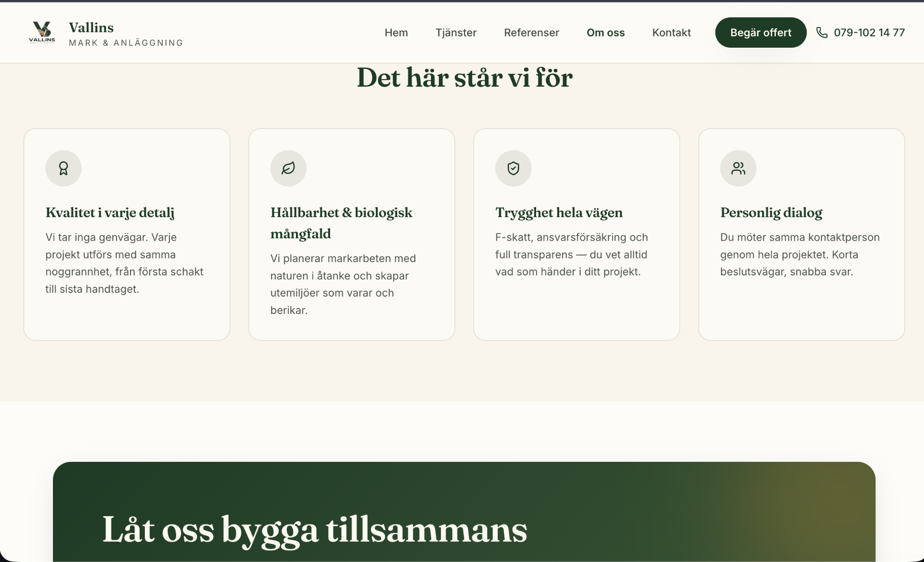Click the text starting Du möter samma kontaktperson
Screen dimensions: 924x562
coord(800,254)
